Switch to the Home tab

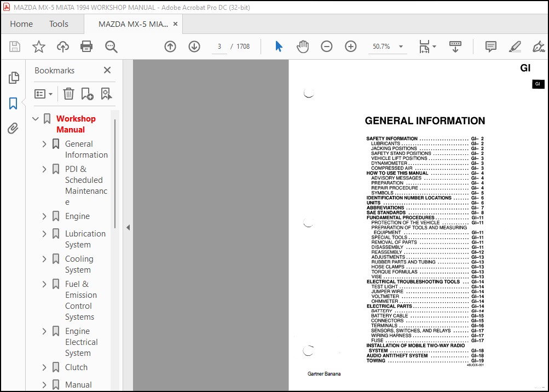coord(21,24)
